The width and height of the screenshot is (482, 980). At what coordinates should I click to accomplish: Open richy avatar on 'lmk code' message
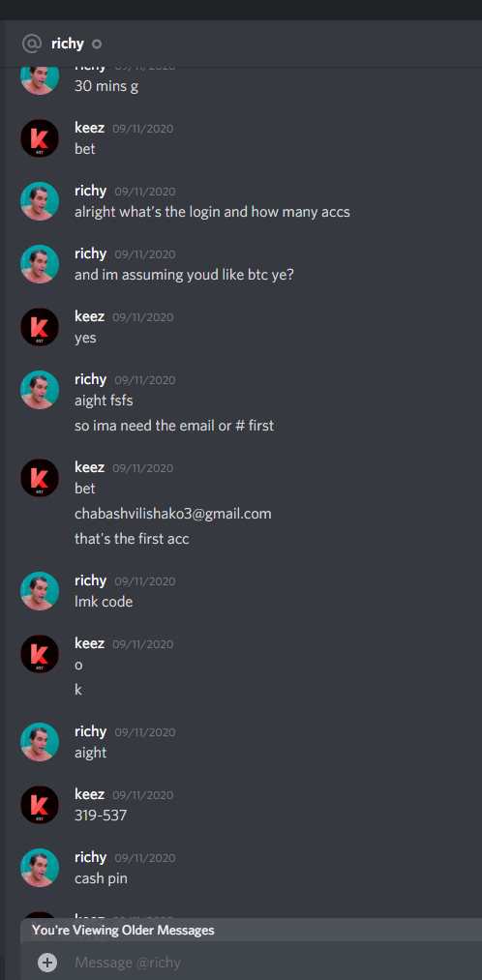40,591
